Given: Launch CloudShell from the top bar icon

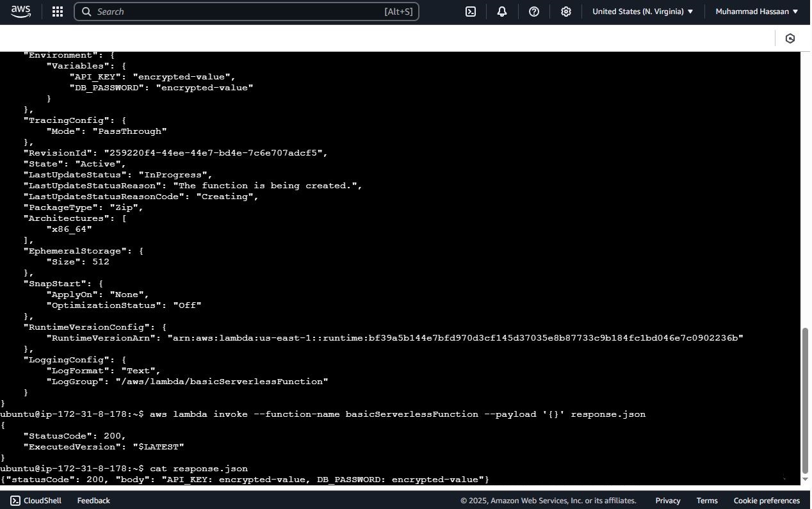Looking at the screenshot, I should point(471,12).
